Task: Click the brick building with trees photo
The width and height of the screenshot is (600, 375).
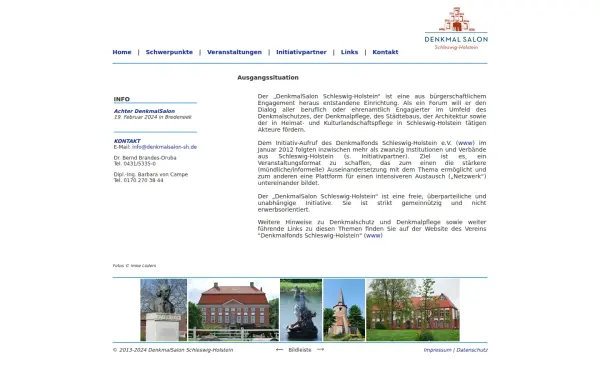Action: [413, 310]
